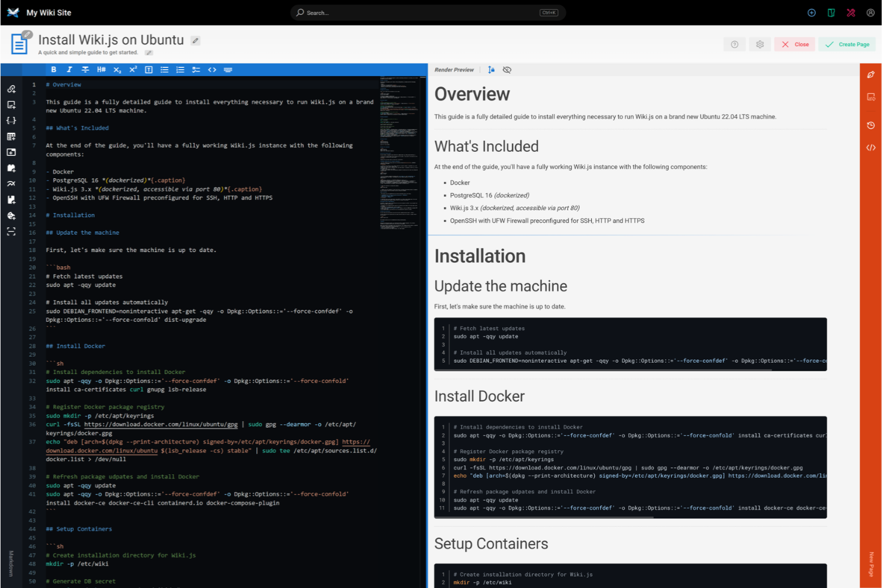Viewport: 882px width, 588px height.
Task: Toggle bold formatting in the editor toolbar
Action: pos(53,69)
